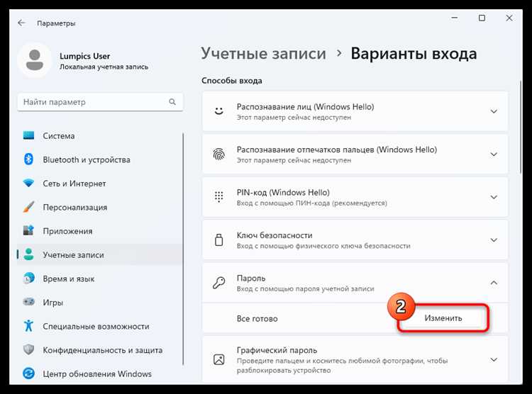Go back using the back arrow
Image resolution: width=532 pixels, height=394 pixels.
coord(21,23)
